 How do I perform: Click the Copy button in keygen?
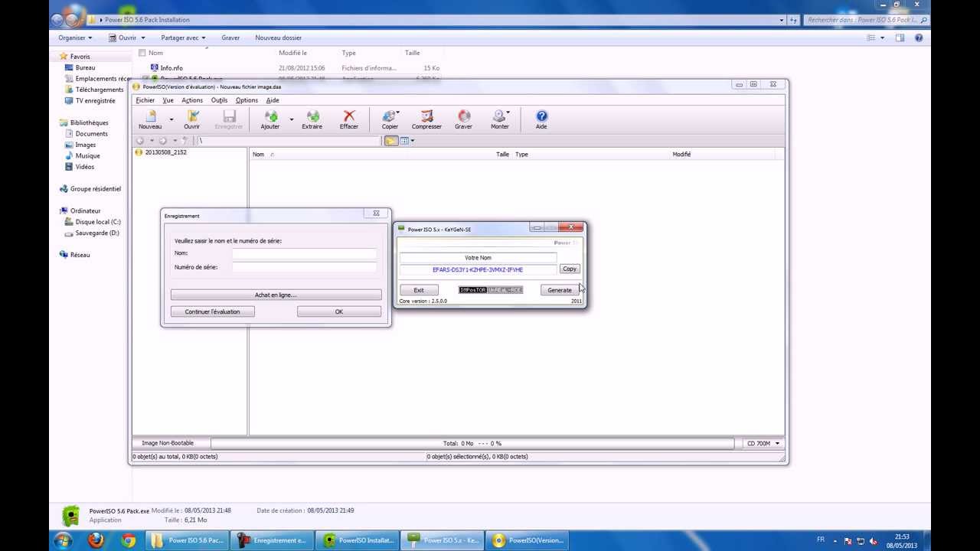(570, 269)
